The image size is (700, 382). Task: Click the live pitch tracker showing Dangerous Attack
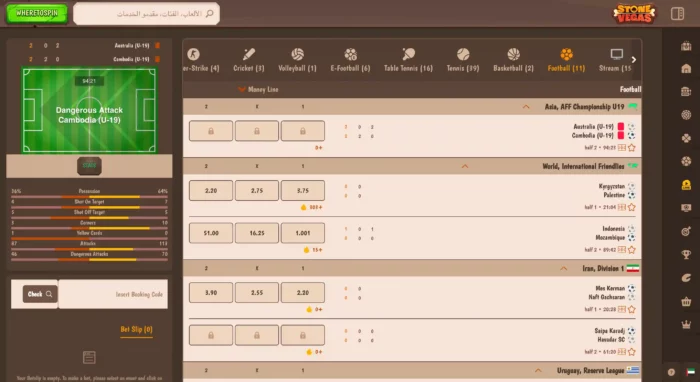tap(89, 111)
